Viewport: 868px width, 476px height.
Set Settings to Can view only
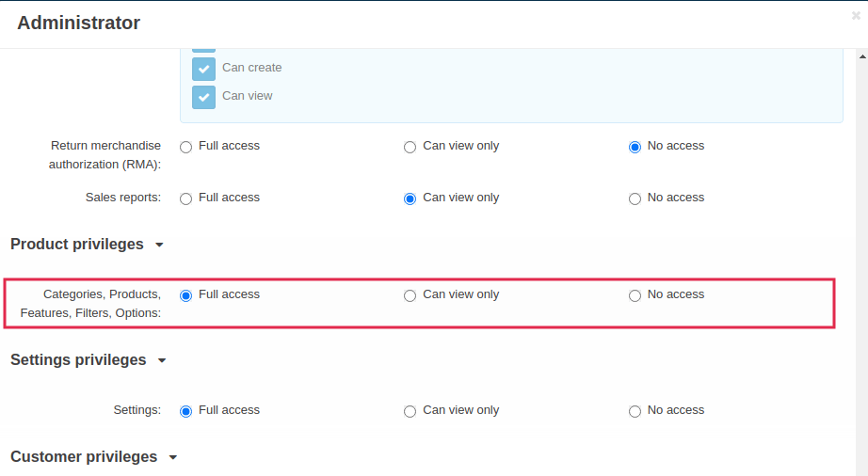410,411
